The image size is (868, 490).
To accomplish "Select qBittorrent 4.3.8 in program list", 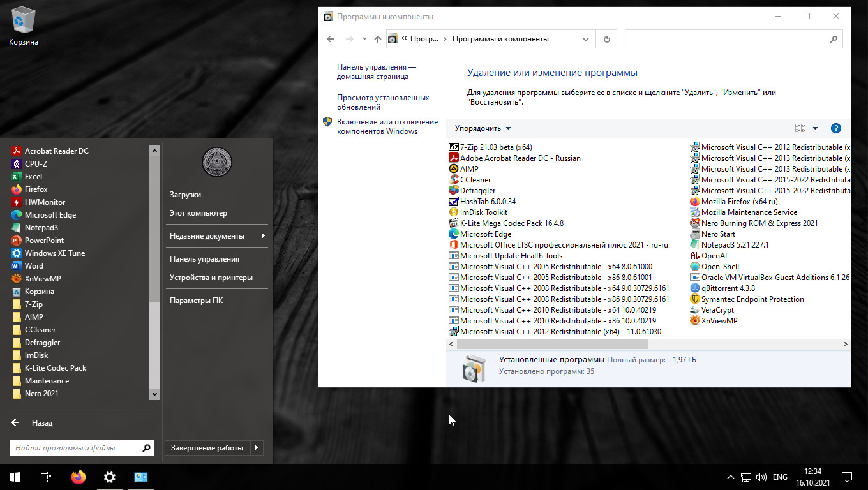I will 722,288.
